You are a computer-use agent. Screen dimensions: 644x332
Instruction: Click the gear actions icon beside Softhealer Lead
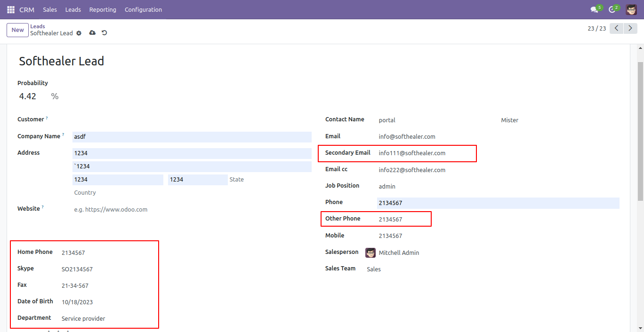[x=79, y=33]
